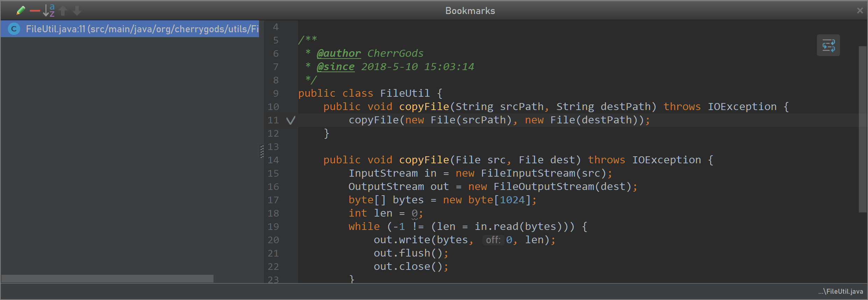Viewport: 868px width, 300px height.
Task: Click the @since tag in the Javadoc
Action: point(335,67)
